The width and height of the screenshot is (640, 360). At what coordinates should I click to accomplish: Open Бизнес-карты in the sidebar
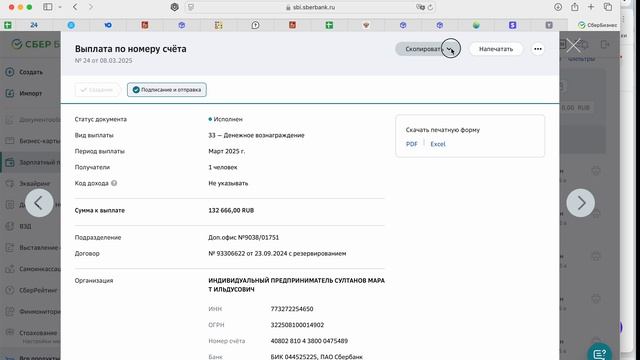pos(33,141)
